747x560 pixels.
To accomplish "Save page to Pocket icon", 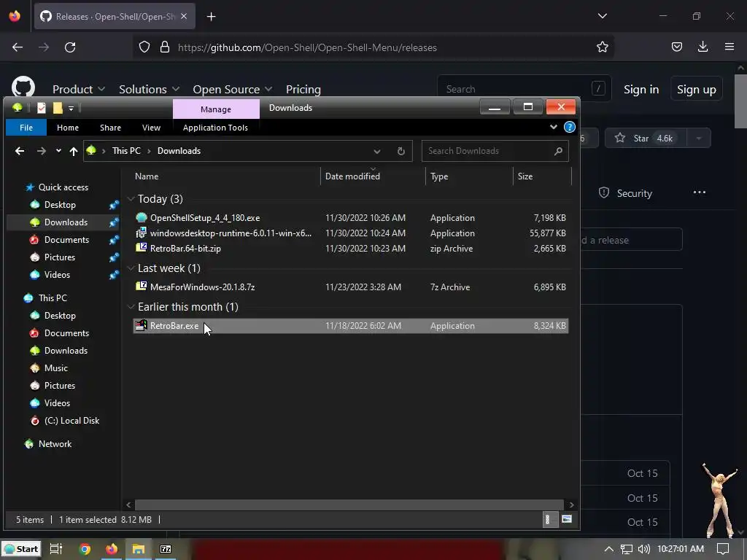I will [677, 47].
